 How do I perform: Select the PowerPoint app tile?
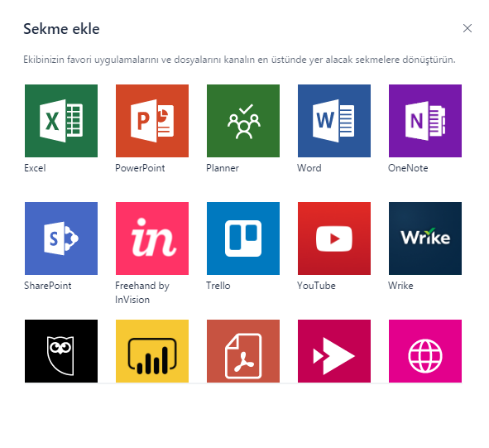coord(152,121)
